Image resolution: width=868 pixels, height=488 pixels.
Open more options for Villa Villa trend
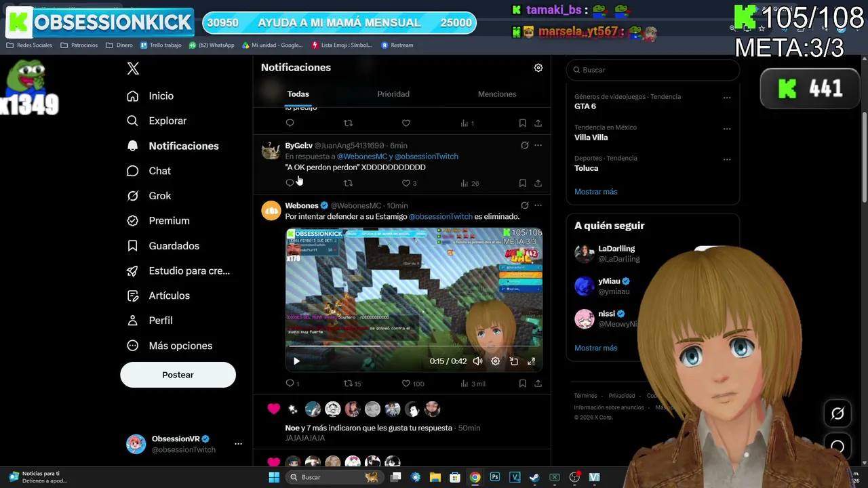tap(727, 129)
